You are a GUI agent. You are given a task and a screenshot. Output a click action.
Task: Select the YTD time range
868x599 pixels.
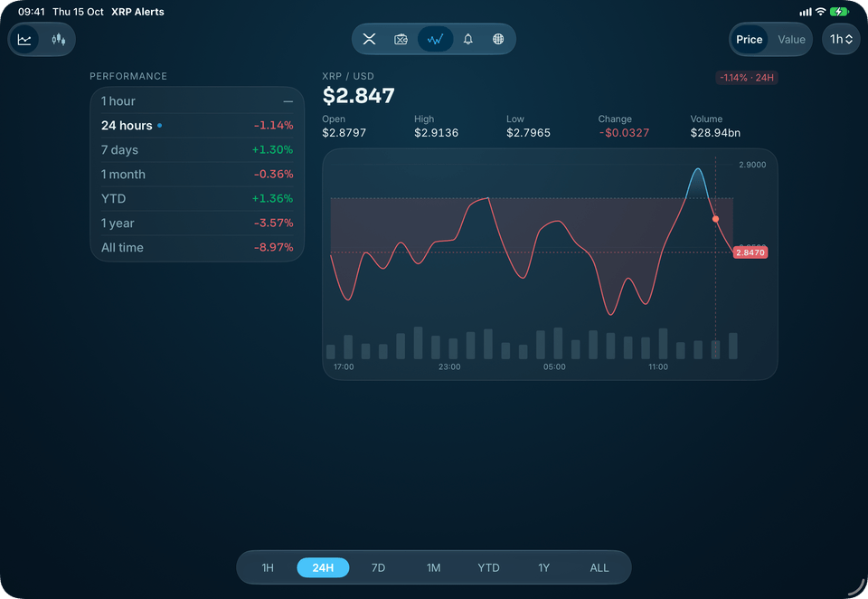pyautogui.click(x=488, y=567)
